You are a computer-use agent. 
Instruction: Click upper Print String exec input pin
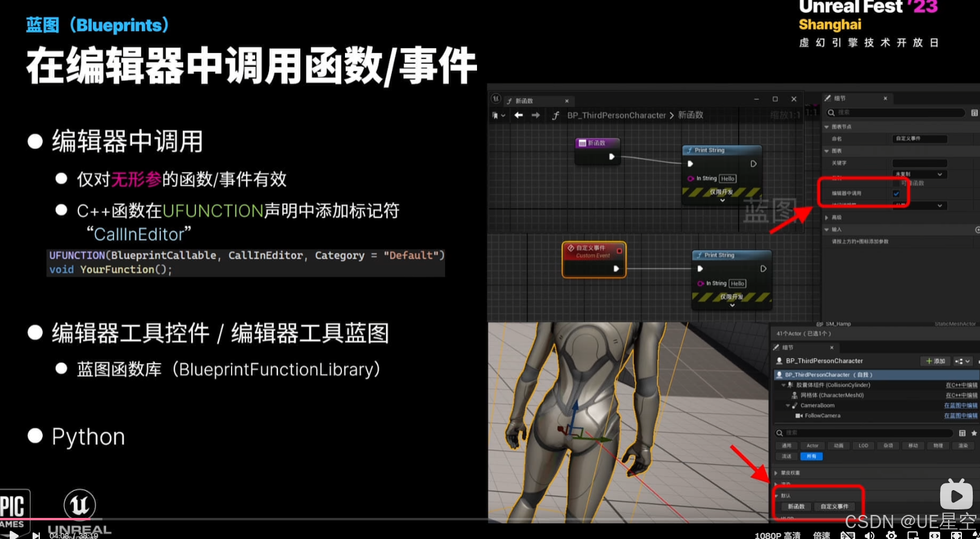691,163
